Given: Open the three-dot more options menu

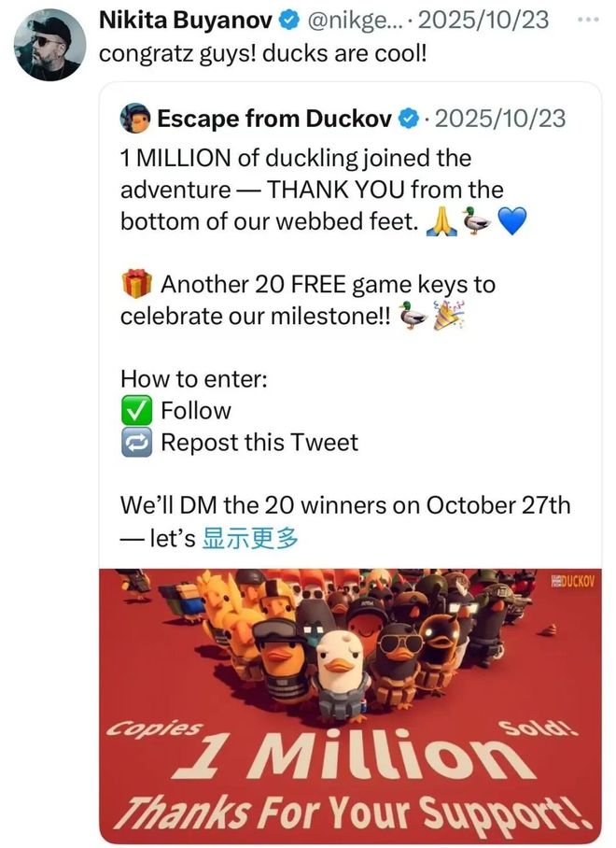Looking at the screenshot, I should pyautogui.click(x=585, y=19).
